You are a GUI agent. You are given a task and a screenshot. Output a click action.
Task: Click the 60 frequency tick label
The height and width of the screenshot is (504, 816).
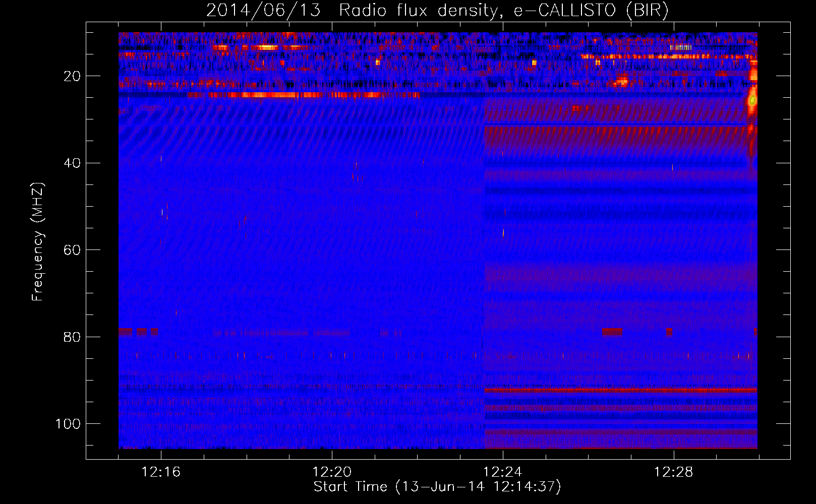pos(72,250)
